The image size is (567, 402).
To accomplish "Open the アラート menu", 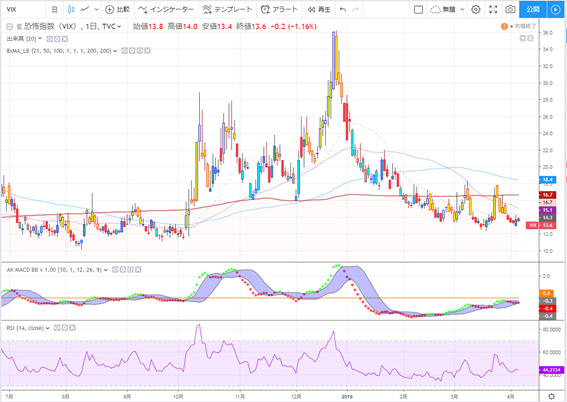I will 279,9.
